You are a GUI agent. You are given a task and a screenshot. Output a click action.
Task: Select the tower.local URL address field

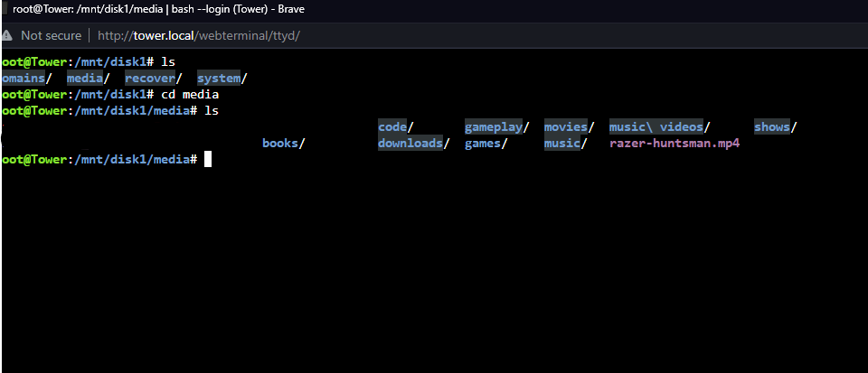pyautogui.click(x=199, y=35)
